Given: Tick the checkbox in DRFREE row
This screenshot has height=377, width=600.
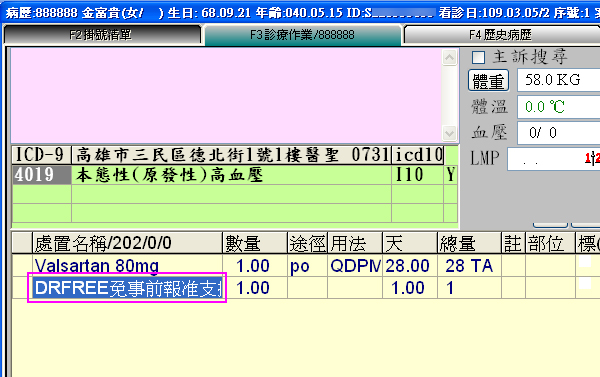Looking at the screenshot, I should pyautogui.click(x=585, y=284).
